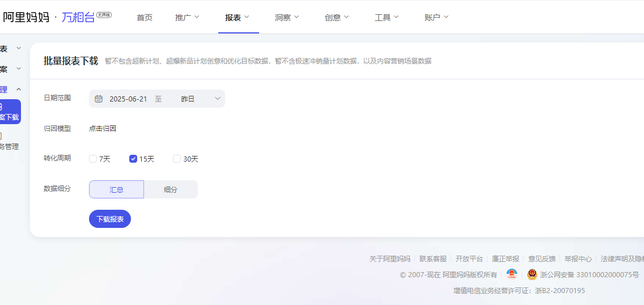Image resolution: width=644 pixels, height=305 pixels.
Task: Expand the 账户 menu
Action: [436, 18]
